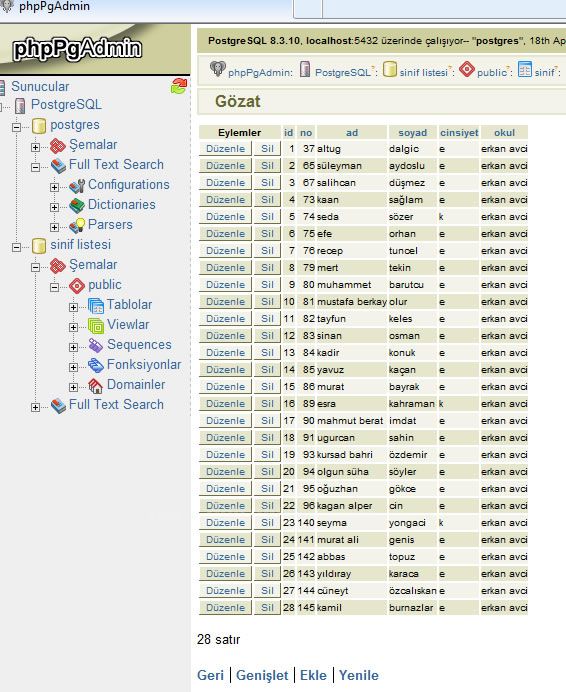This screenshot has height=692, width=566.
Task: Sort by the okul column header
Action: pyautogui.click(x=504, y=132)
